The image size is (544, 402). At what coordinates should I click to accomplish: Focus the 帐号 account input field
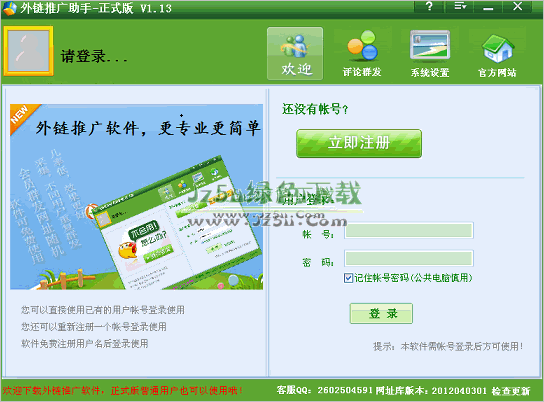[x=409, y=231]
